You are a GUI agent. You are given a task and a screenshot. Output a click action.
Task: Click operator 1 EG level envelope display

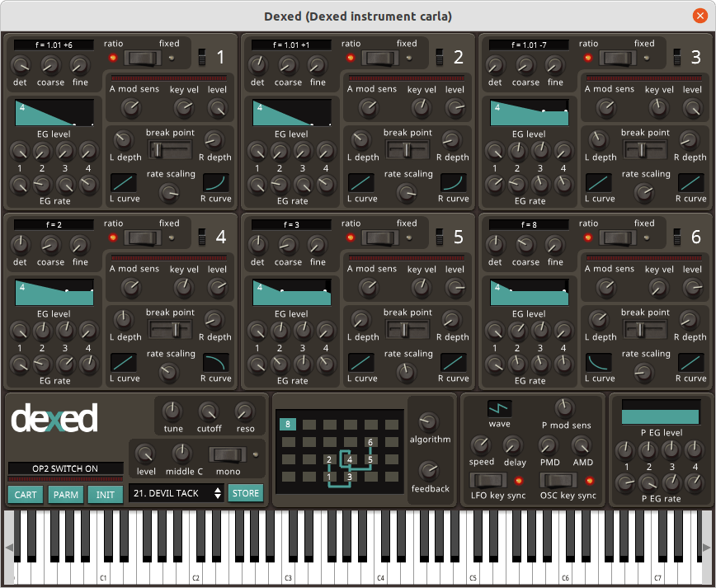point(54,112)
